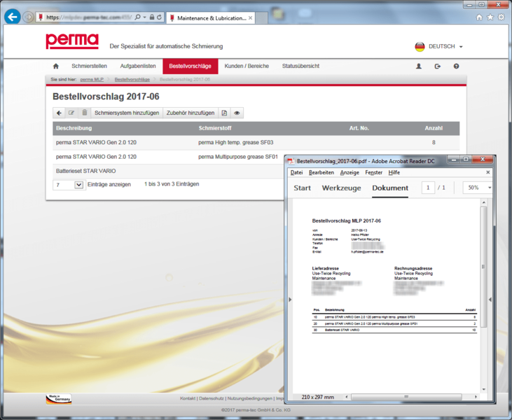Open the 50% zoom dropdown in Acrobat
The height and width of the screenshot is (420, 512).
point(478,188)
